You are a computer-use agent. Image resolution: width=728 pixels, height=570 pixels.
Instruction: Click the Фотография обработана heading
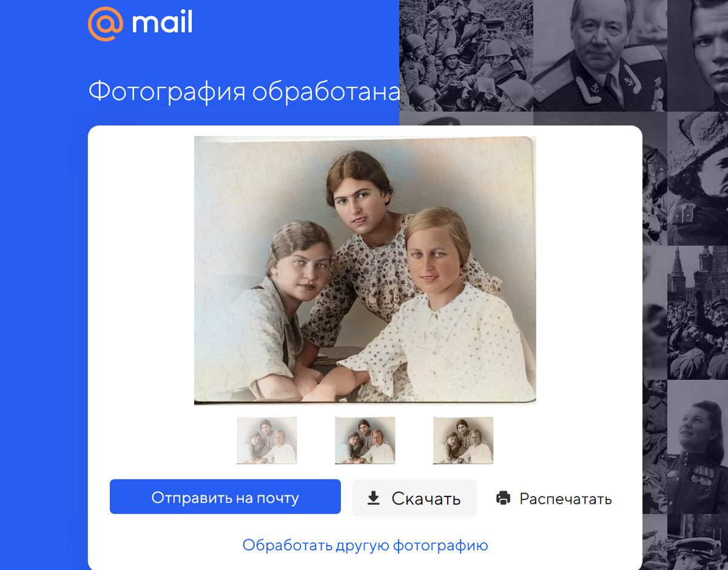tap(244, 92)
